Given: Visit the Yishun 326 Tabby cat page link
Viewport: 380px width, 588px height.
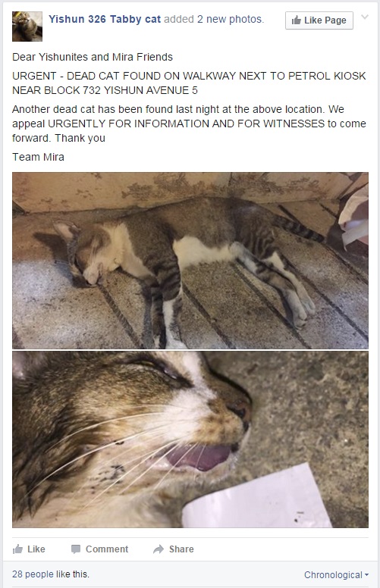Looking at the screenshot, I should (105, 19).
